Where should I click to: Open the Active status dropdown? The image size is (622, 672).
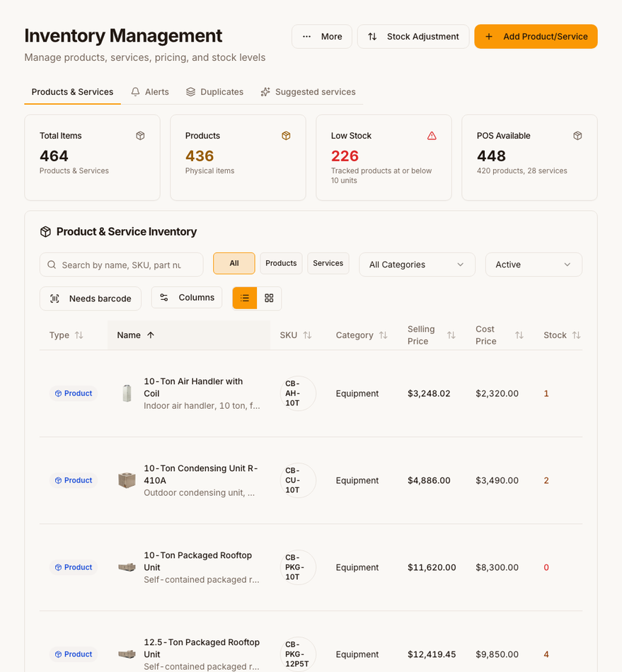(x=534, y=265)
